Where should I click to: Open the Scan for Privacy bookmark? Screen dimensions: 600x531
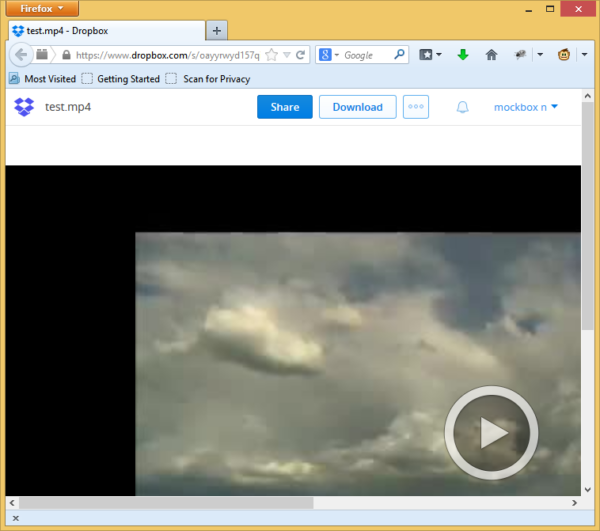point(208,79)
